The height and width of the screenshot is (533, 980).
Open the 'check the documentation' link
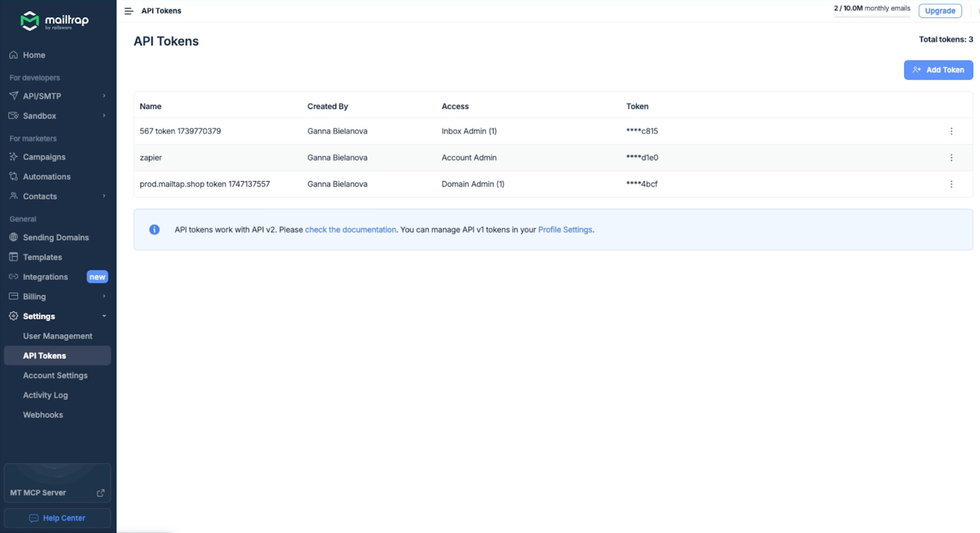click(350, 230)
